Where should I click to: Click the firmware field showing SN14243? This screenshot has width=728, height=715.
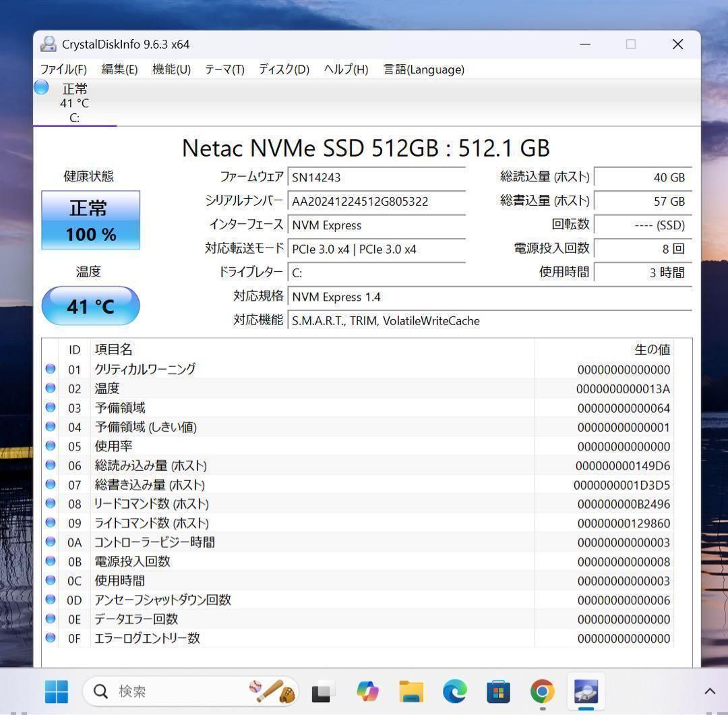377,177
